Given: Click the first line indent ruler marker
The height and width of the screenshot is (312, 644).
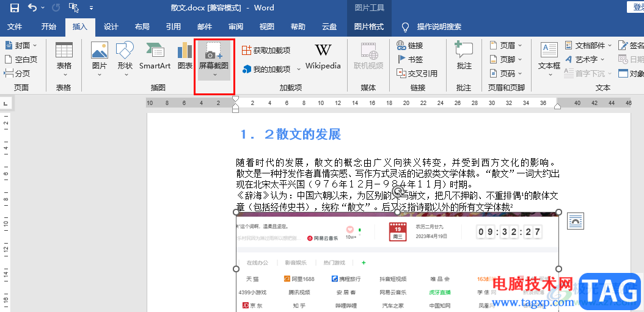Looking at the screenshot, I should click(x=235, y=99).
